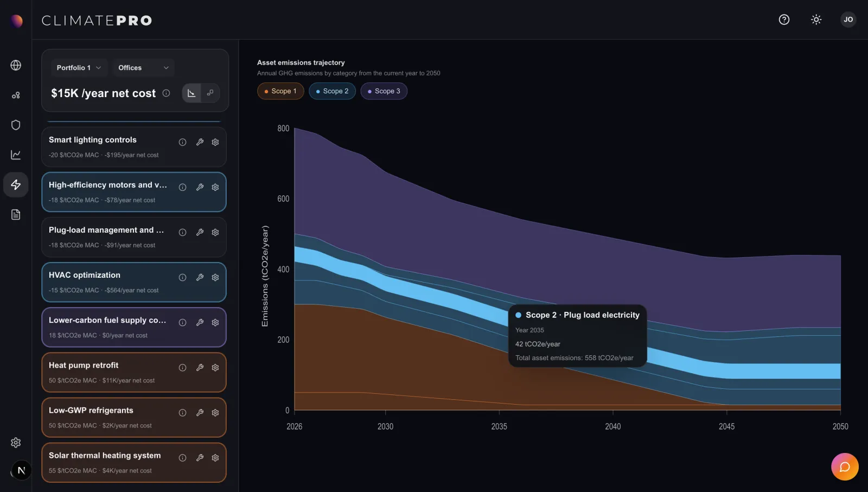The height and width of the screenshot is (492, 868).
Task: Toggle Scope 2 blue legend chip
Action: coord(332,91)
